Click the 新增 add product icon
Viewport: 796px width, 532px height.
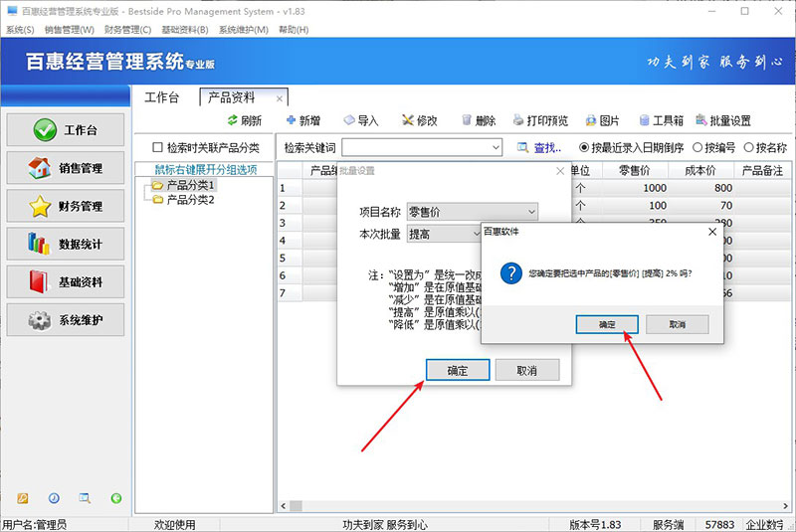pyautogui.click(x=291, y=120)
